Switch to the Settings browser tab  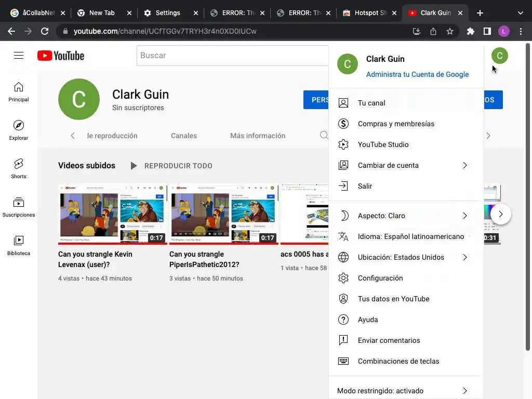[x=168, y=13]
